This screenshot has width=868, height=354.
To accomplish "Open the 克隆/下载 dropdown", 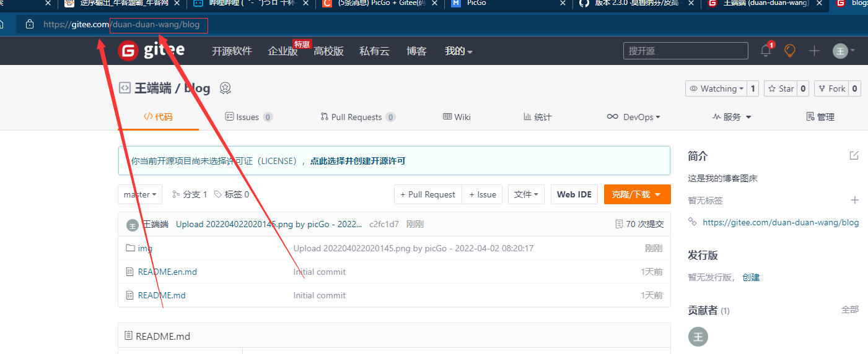I will coord(638,194).
